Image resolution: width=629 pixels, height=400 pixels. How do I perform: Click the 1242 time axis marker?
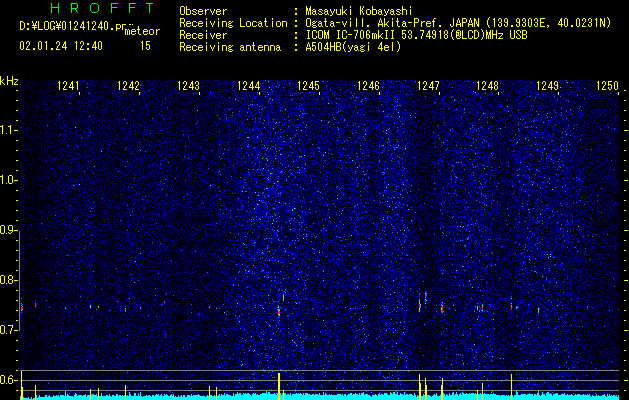coord(128,85)
